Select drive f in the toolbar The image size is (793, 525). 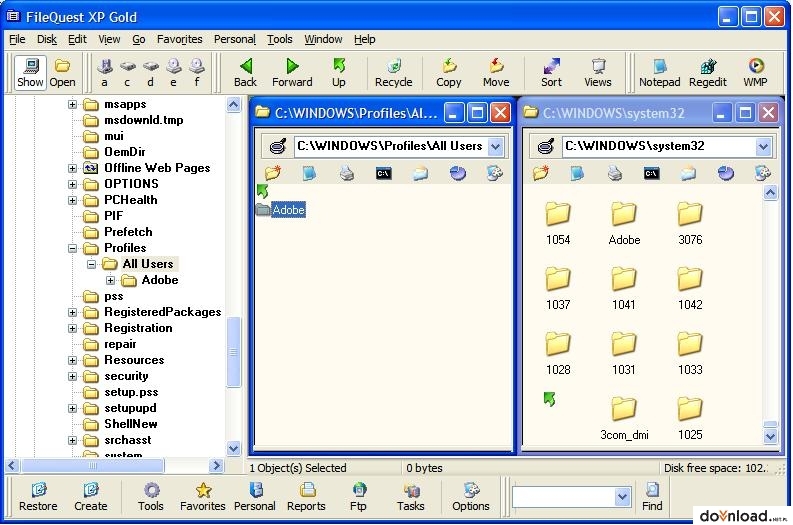point(197,73)
